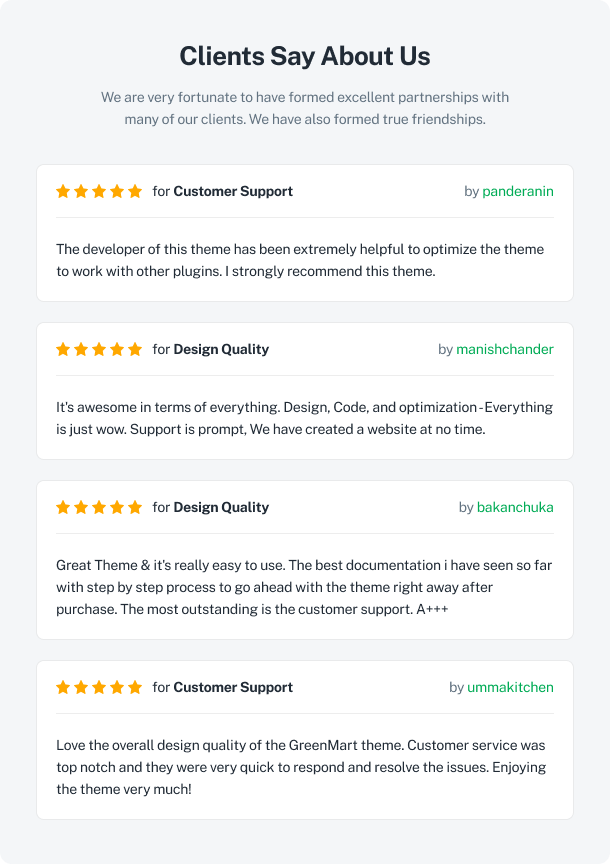Click the fourth star in ummakitchen's review

(117, 687)
